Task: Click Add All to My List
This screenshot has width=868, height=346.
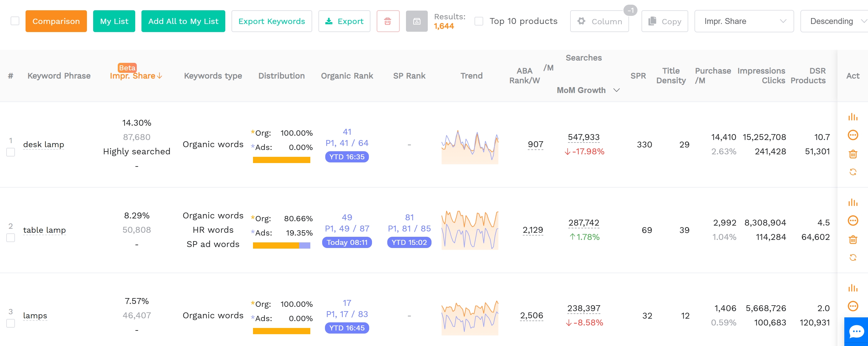Action: pos(183,21)
